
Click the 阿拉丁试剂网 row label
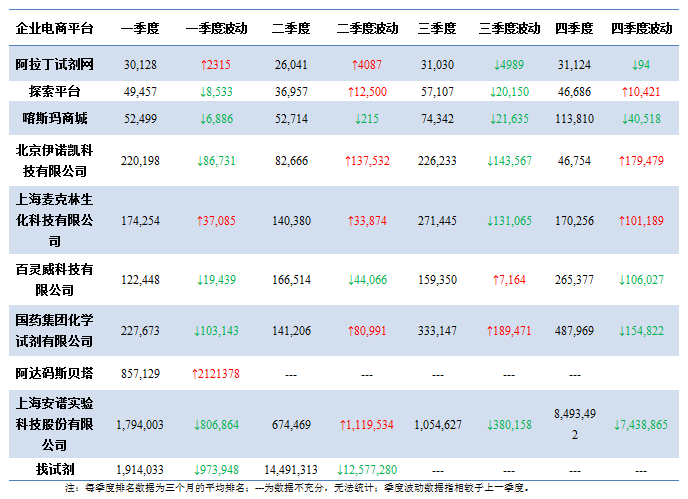coord(55,65)
